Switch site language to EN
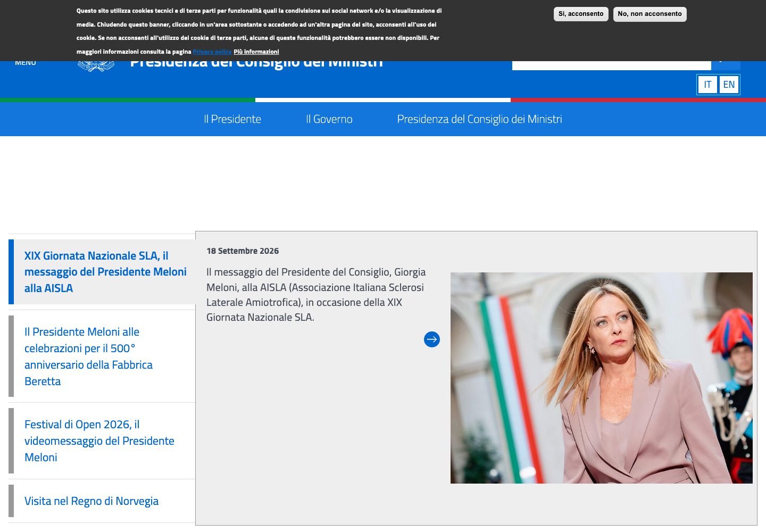Screen dimensions: 766x532 click(729, 85)
